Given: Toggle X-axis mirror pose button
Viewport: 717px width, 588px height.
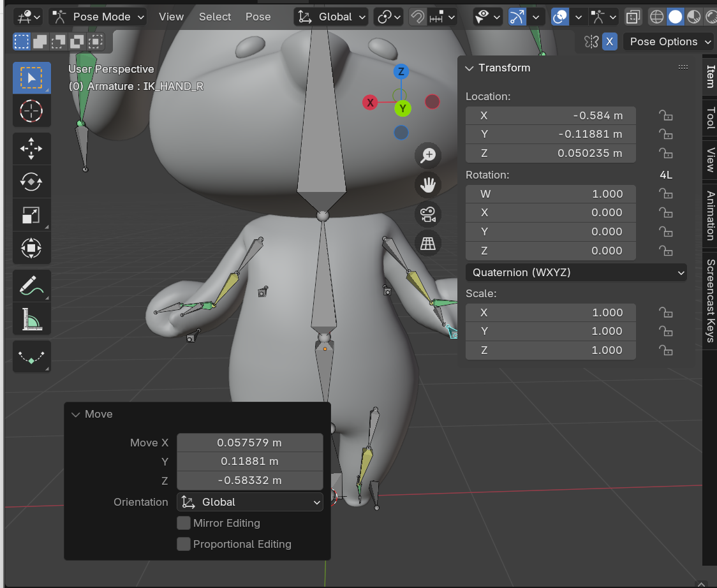Looking at the screenshot, I should pyautogui.click(x=610, y=41).
